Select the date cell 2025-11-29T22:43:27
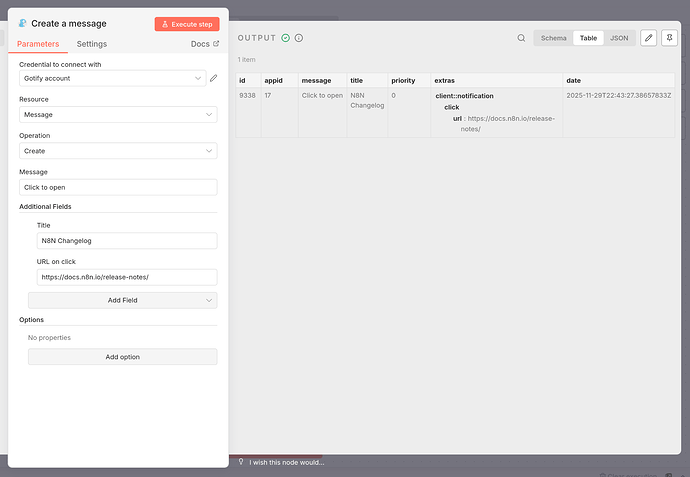The image size is (690, 477). (x=618, y=112)
